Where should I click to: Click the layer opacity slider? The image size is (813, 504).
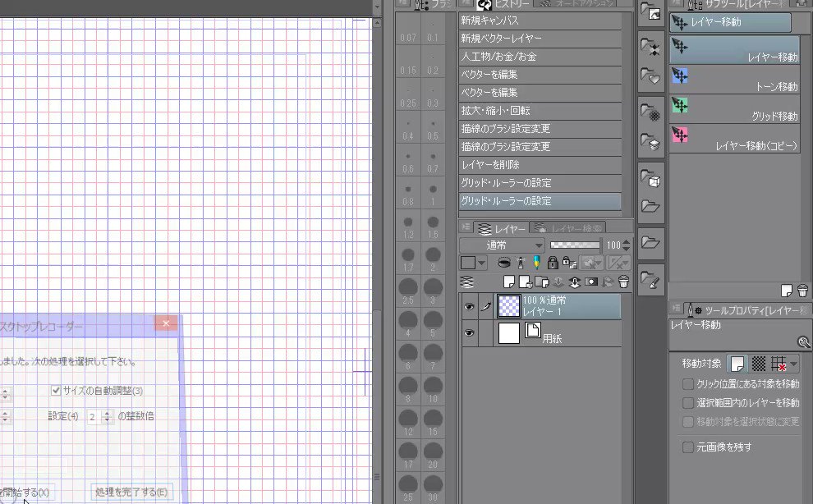[575, 245]
